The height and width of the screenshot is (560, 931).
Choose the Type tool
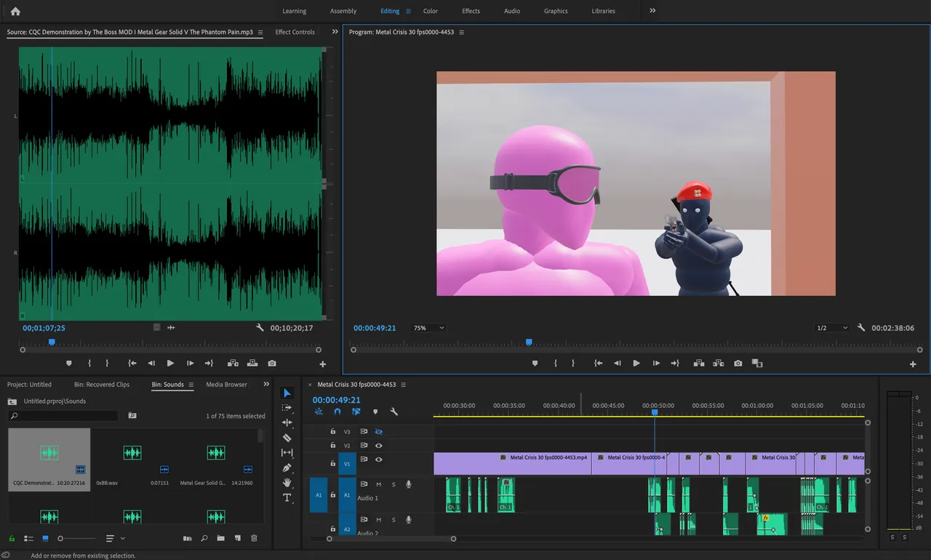point(287,497)
